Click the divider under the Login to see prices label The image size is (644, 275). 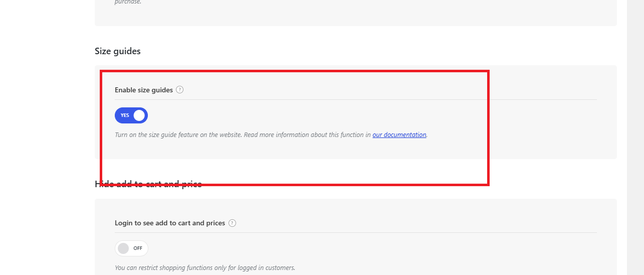pyautogui.click(x=356, y=232)
